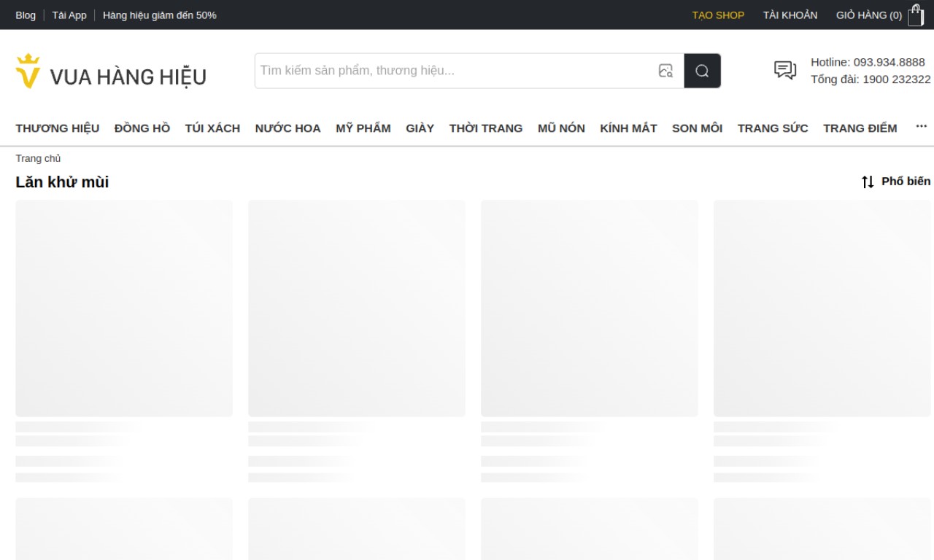The width and height of the screenshot is (934, 560).
Task: Open the TRANG SỨC category
Action: click(773, 128)
